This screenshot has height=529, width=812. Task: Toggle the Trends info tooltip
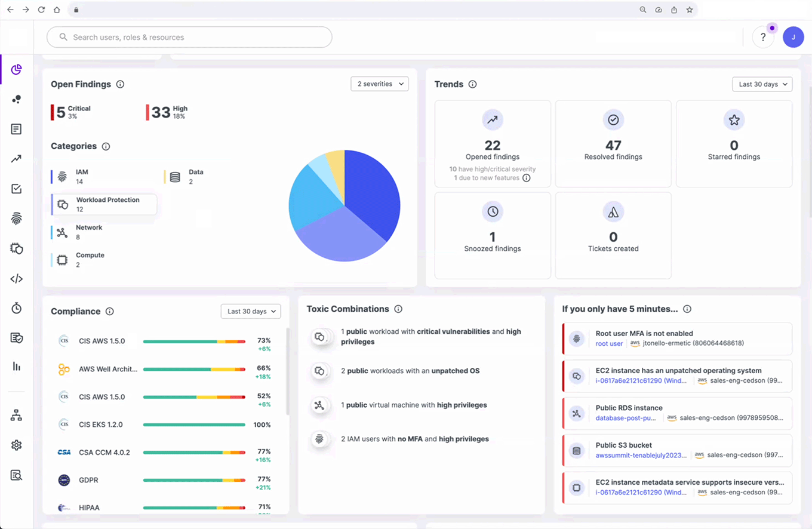tap(472, 84)
